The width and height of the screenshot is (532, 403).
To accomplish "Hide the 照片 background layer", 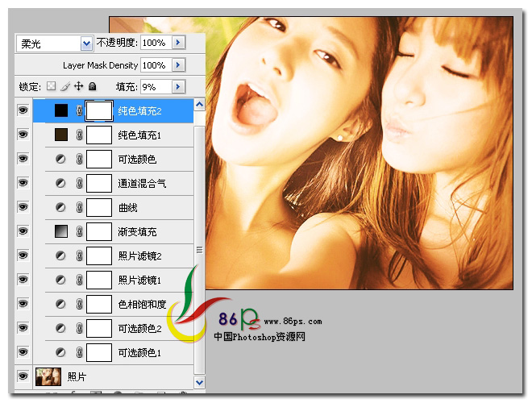I will tap(23, 376).
